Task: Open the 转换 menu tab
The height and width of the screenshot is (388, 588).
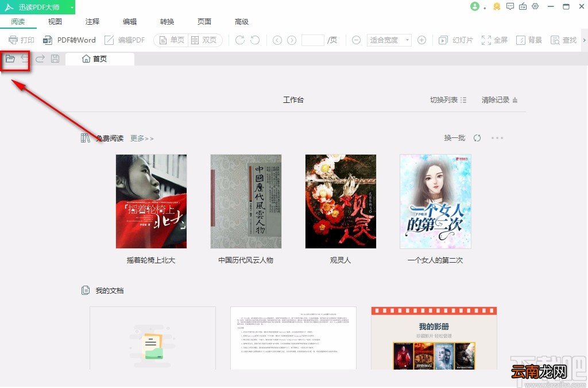Action: (x=167, y=22)
